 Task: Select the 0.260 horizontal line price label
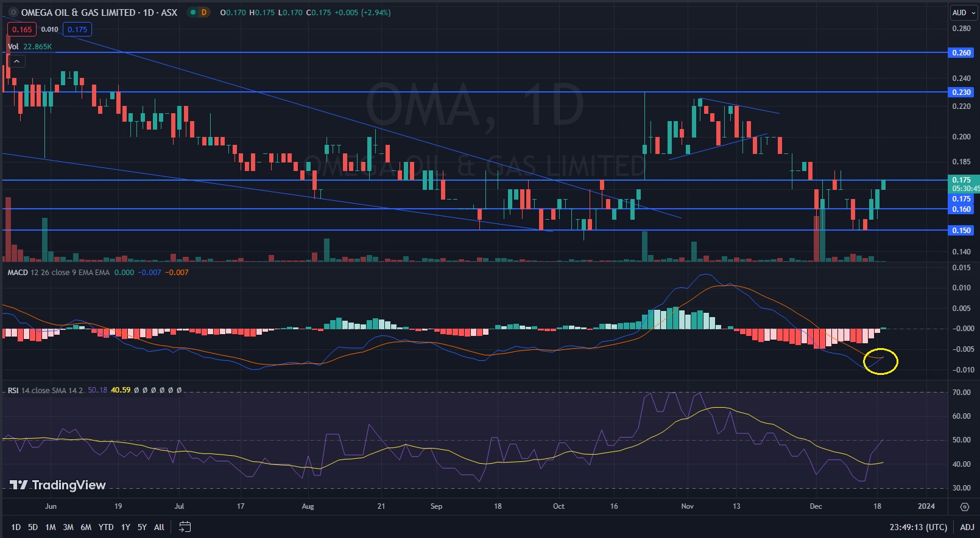pos(962,52)
